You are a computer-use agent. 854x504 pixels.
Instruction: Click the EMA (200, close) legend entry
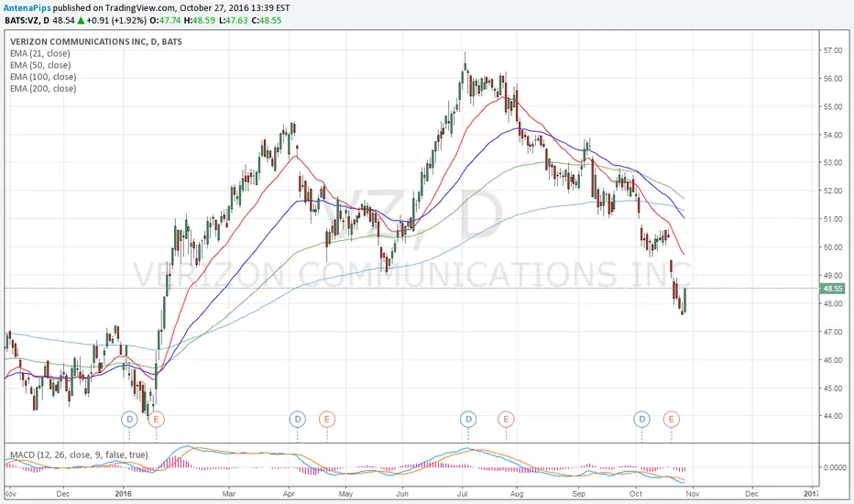pyautogui.click(x=43, y=88)
